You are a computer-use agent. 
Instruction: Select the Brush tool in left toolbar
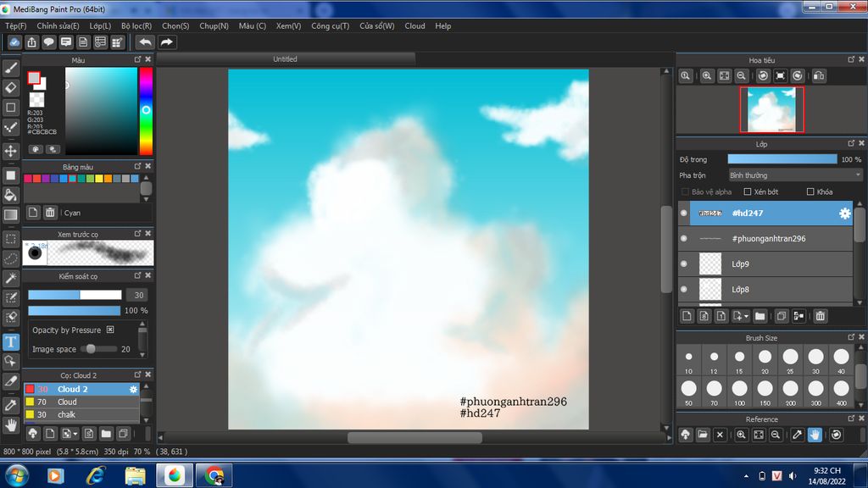coord(11,68)
